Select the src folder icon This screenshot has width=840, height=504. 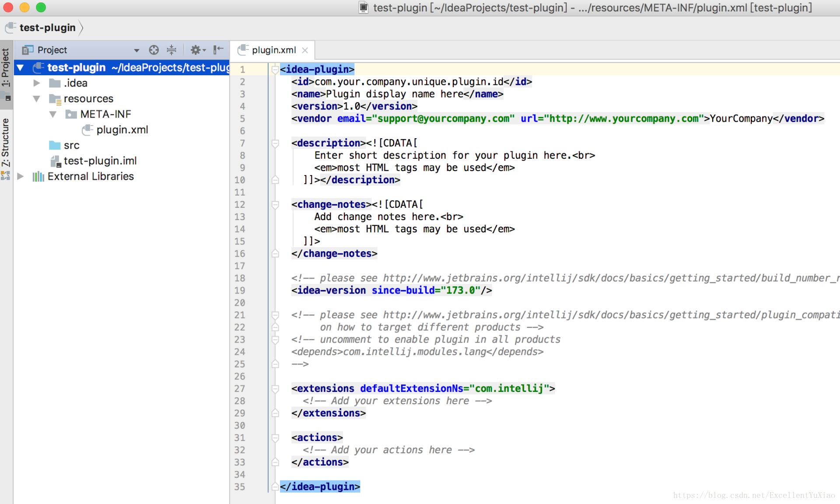point(55,145)
